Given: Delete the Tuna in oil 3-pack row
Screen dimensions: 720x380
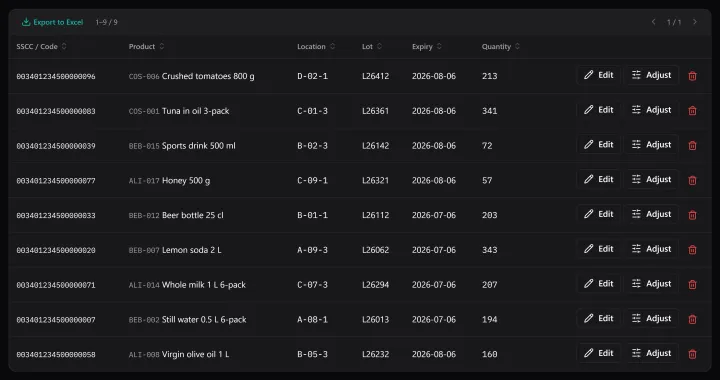Looking at the screenshot, I should pos(692,111).
